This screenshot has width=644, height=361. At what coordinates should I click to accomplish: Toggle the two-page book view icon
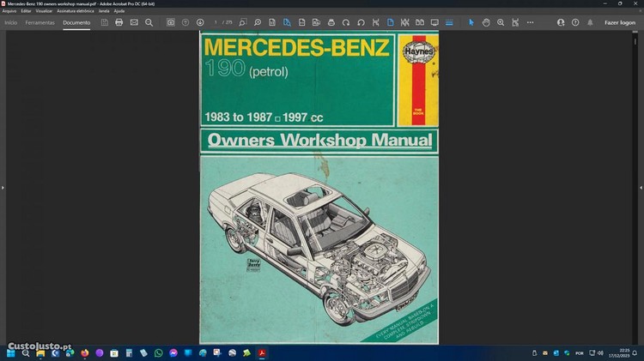(x=419, y=22)
